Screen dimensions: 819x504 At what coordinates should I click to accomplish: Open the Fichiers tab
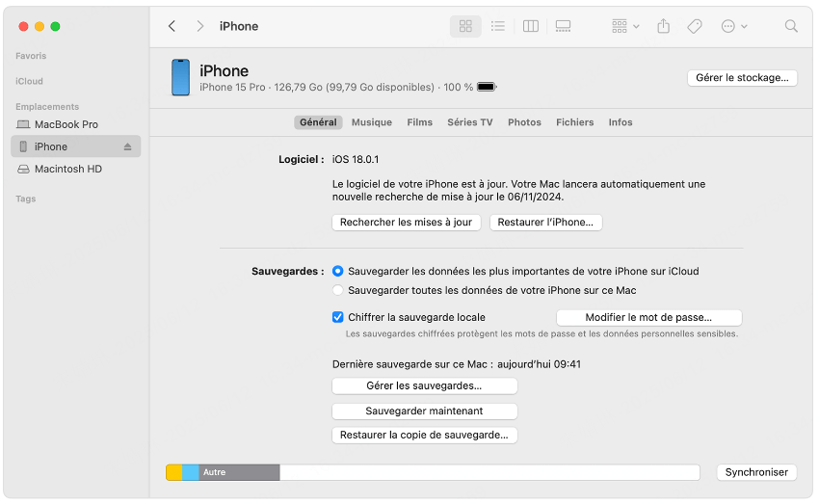click(574, 122)
